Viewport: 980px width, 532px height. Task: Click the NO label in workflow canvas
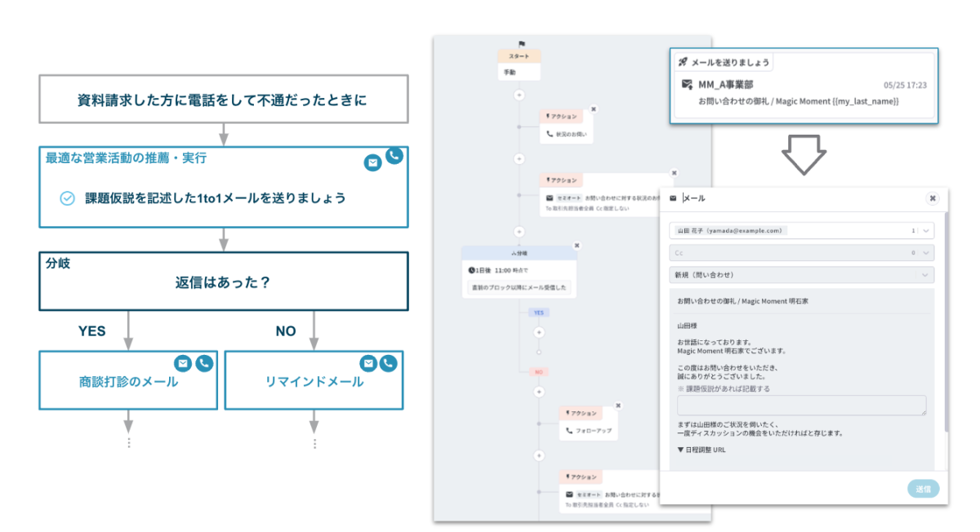537,371
